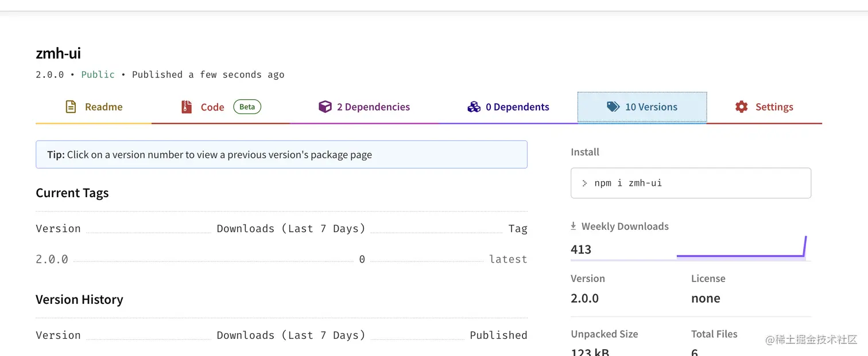
Task: Click the Settings gear icon
Action: point(742,107)
